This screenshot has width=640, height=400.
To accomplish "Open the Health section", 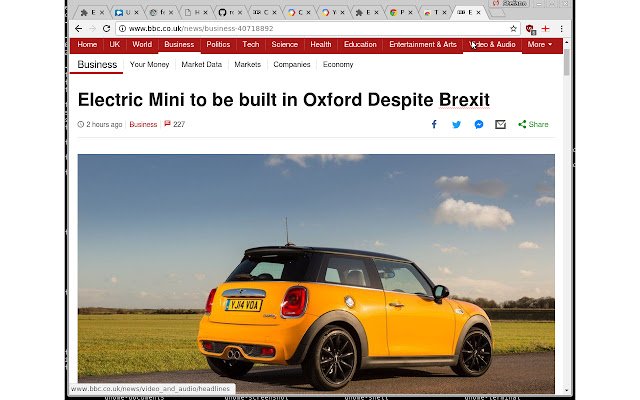I will (x=321, y=44).
